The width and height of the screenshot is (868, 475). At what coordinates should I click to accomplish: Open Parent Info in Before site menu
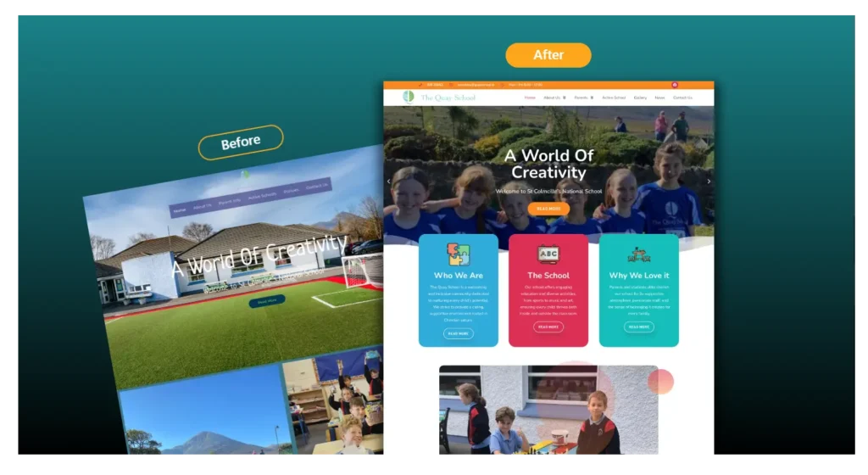[229, 201]
